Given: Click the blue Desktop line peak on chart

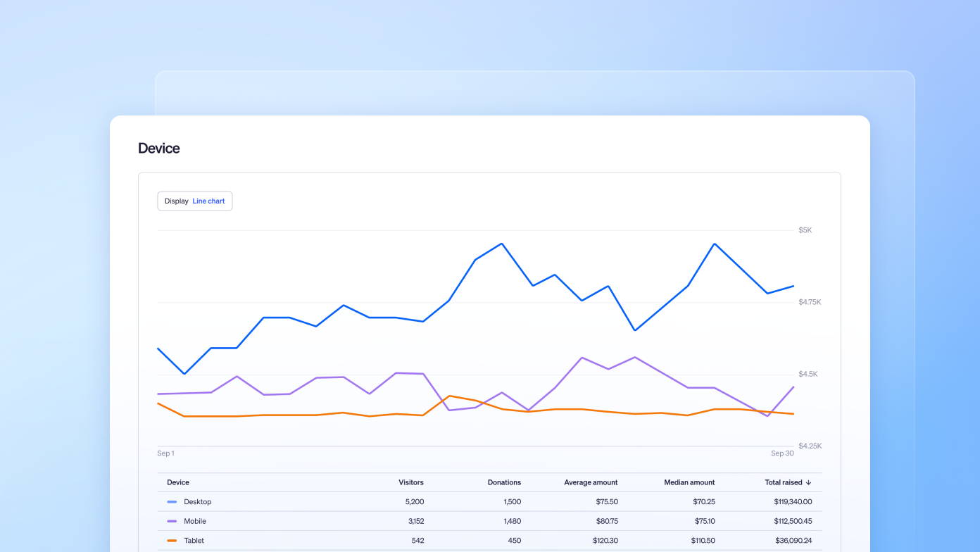Looking at the screenshot, I should (501, 244).
